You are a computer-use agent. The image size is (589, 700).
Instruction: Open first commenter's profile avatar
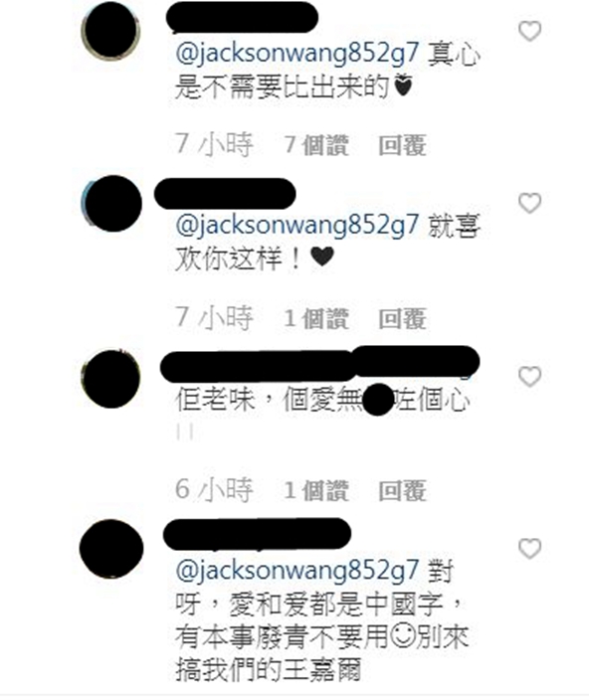pyautogui.click(x=110, y=31)
